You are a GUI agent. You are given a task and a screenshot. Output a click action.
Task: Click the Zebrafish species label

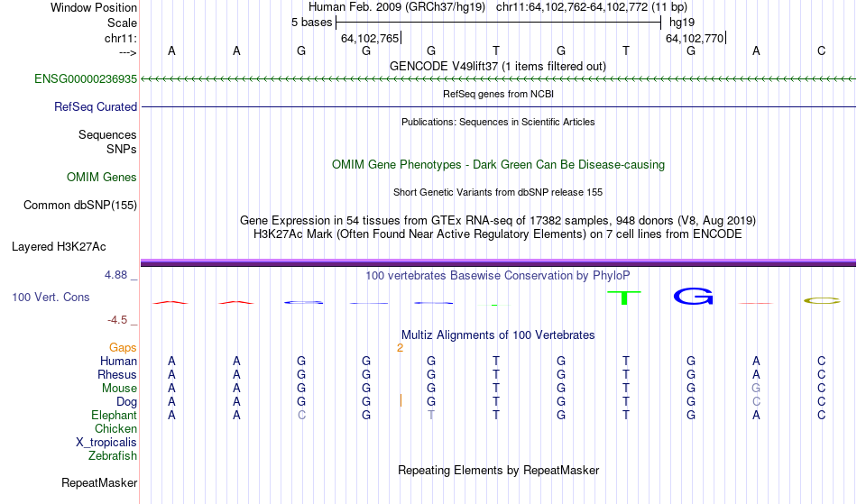113,456
